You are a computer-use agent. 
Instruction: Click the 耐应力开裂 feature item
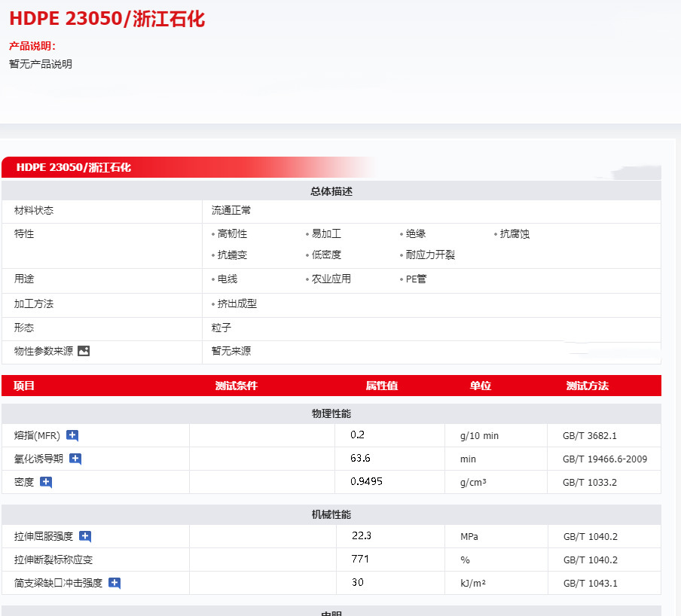click(x=430, y=255)
